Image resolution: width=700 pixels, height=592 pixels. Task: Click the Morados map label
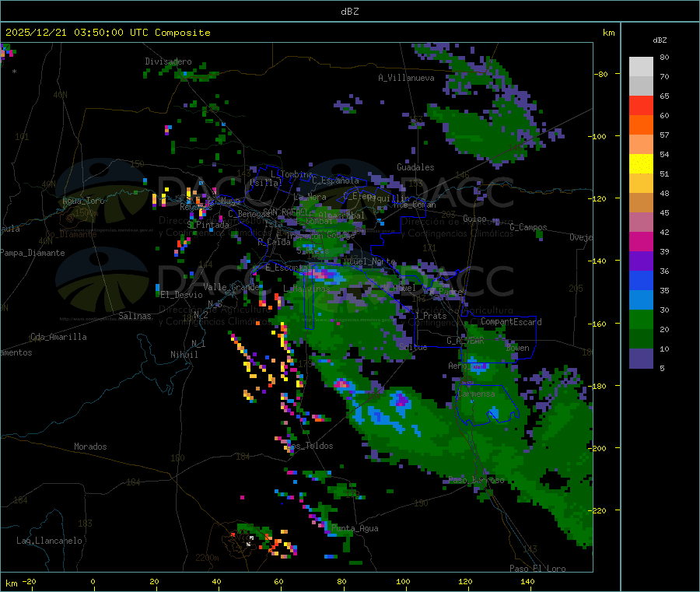point(90,447)
